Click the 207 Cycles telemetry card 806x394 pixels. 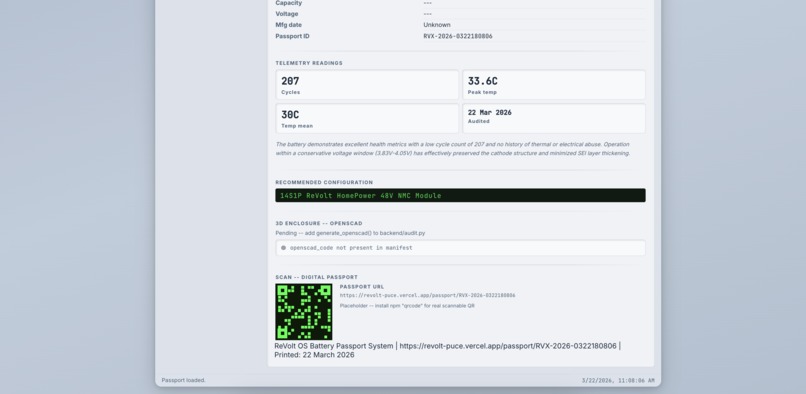(x=367, y=85)
